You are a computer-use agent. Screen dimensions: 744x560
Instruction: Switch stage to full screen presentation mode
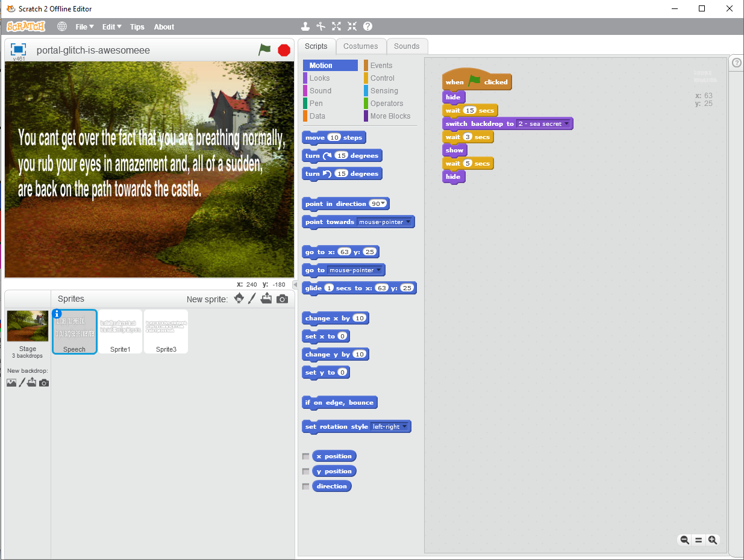(18, 49)
